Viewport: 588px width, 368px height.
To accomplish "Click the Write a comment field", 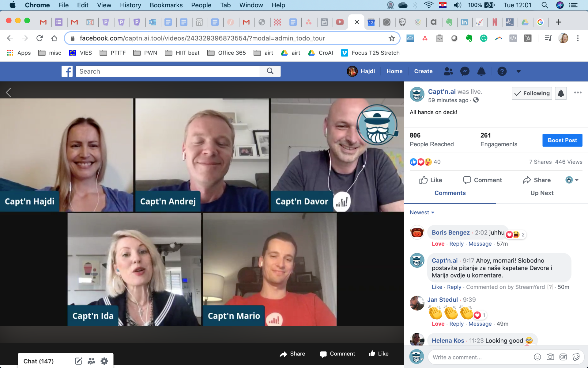I will (479, 357).
